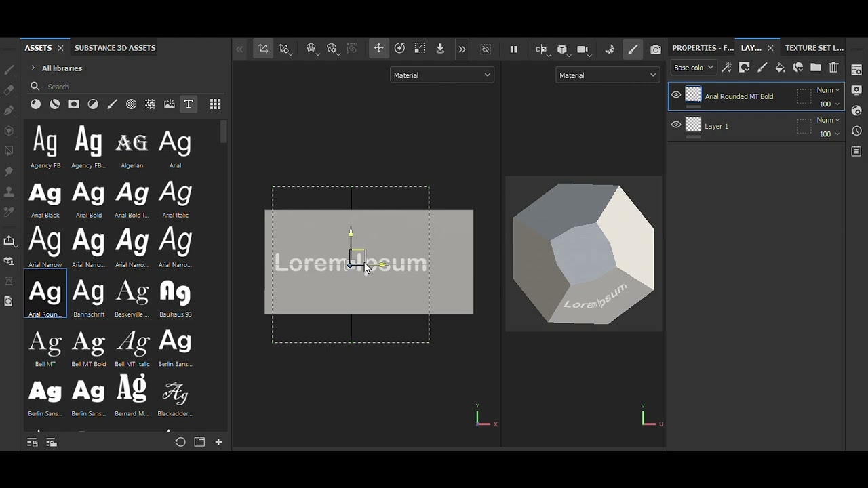Filter assets by Filters half-circle icon
The width and height of the screenshot is (868, 488).
pyautogui.click(x=93, y=104)
